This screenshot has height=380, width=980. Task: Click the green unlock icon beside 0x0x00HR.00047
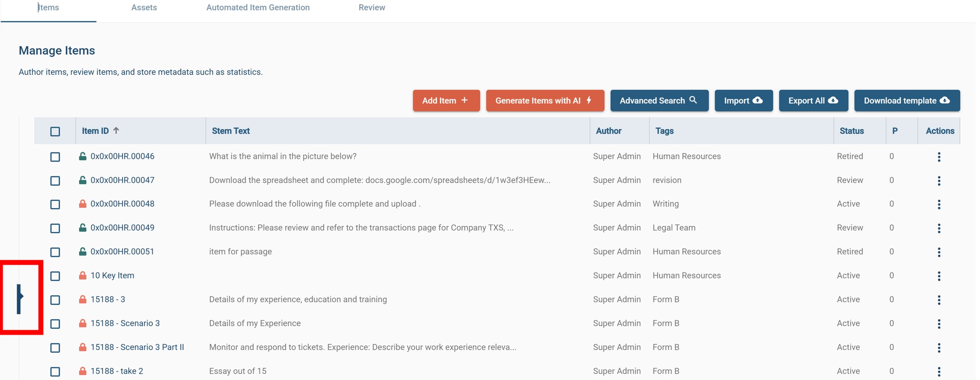click(x=83, y=180)
